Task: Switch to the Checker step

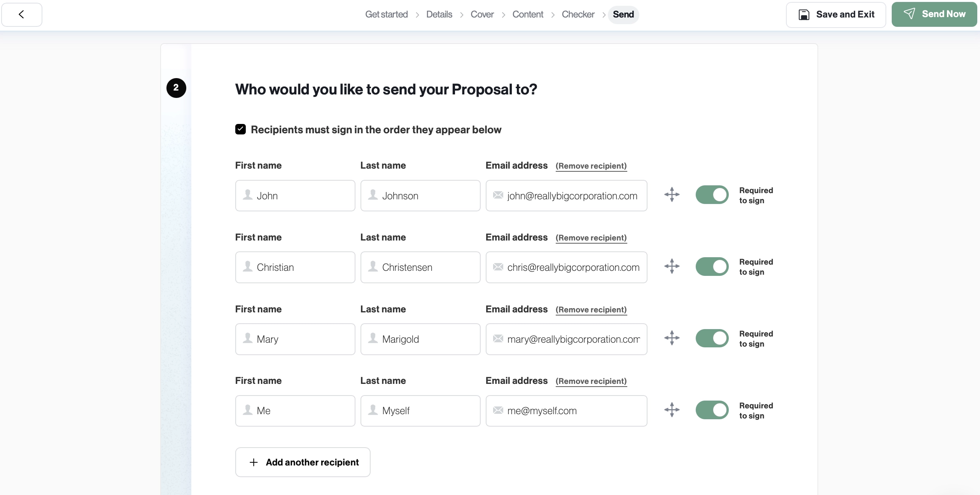Action: coord(578,14)
